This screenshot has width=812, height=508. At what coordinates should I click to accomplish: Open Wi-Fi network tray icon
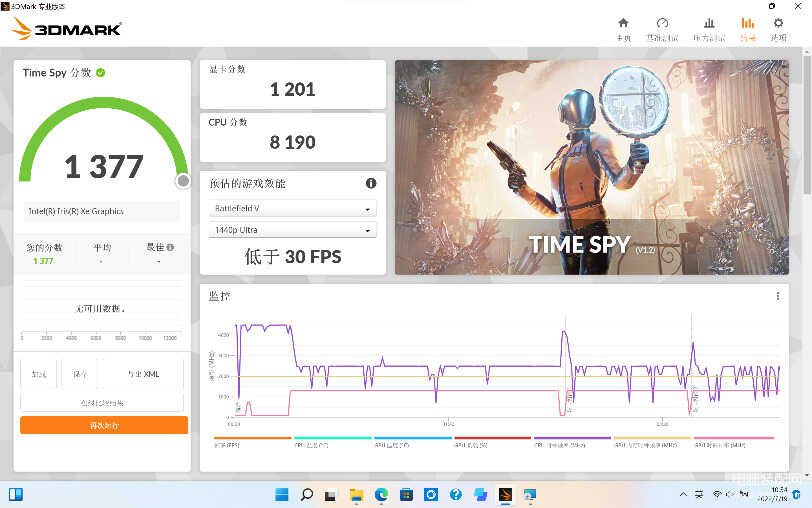point(717,495)
